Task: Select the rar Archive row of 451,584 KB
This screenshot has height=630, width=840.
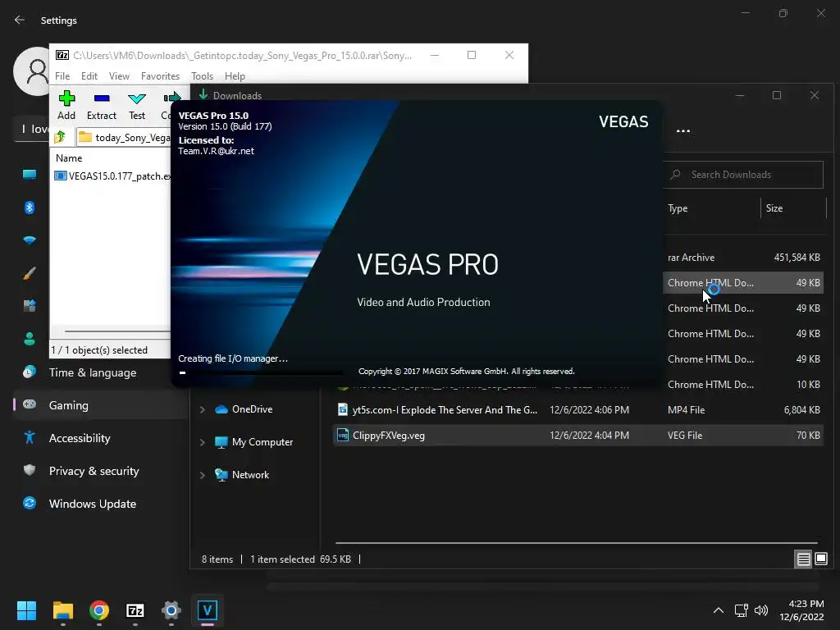Action: tap(743, 257)
